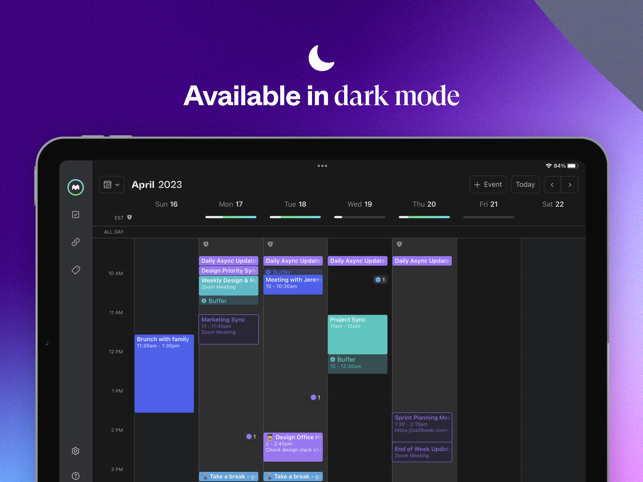The image size is (643, 482).
Task: Go to next week arrow
Action: (x=570, y=185)
